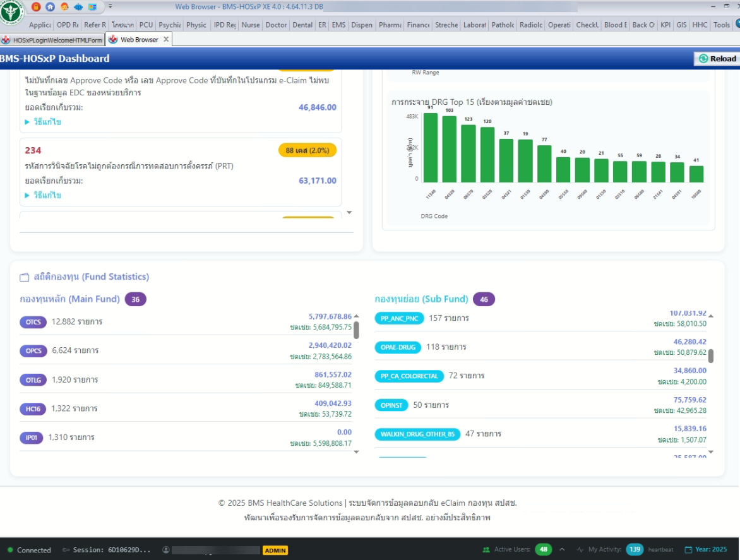
Task: Click the PP_CA_COLORECTAL sub fund badge
Action: [x=409, y=376]
